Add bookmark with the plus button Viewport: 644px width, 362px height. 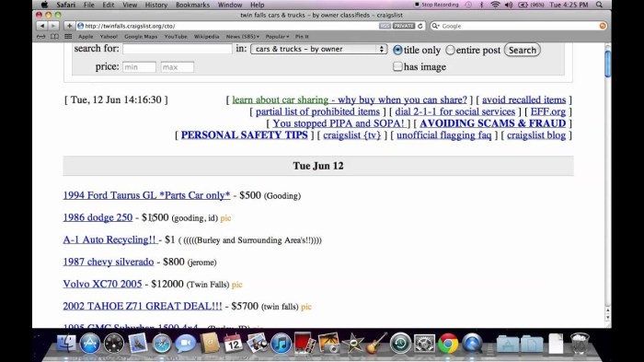(x=69, y=26)
